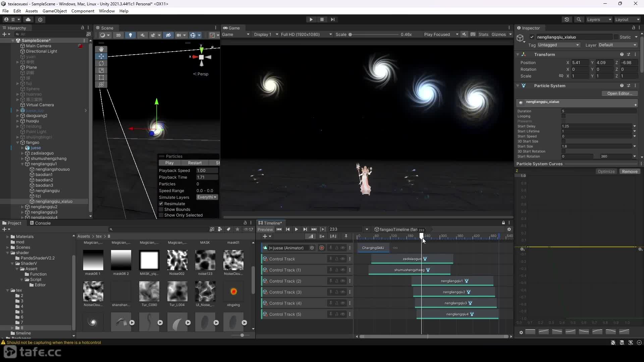Select the Scale tool in Scene toolbar
This screenshot has height=362, width=644.
pos(101,70)
